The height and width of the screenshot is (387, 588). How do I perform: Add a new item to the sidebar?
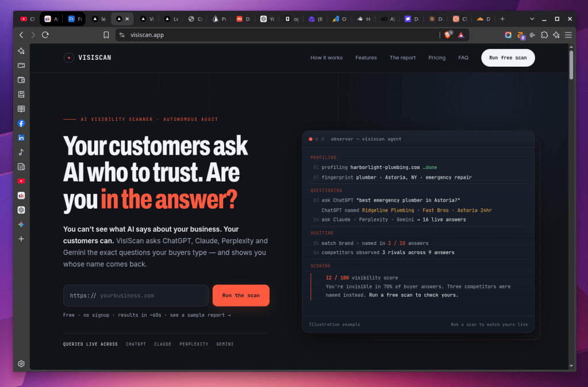pyautogui.click(x=21, y=239)
